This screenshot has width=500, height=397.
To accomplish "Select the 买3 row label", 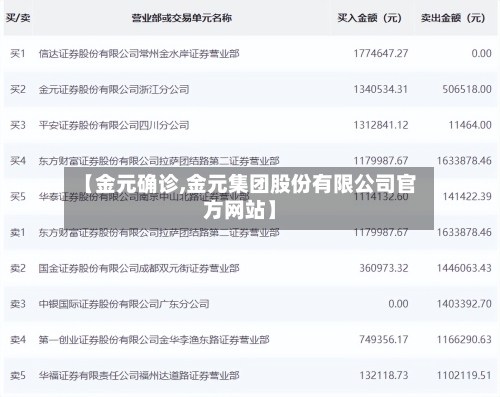I will pyautogui.click(x=18, y=125).
